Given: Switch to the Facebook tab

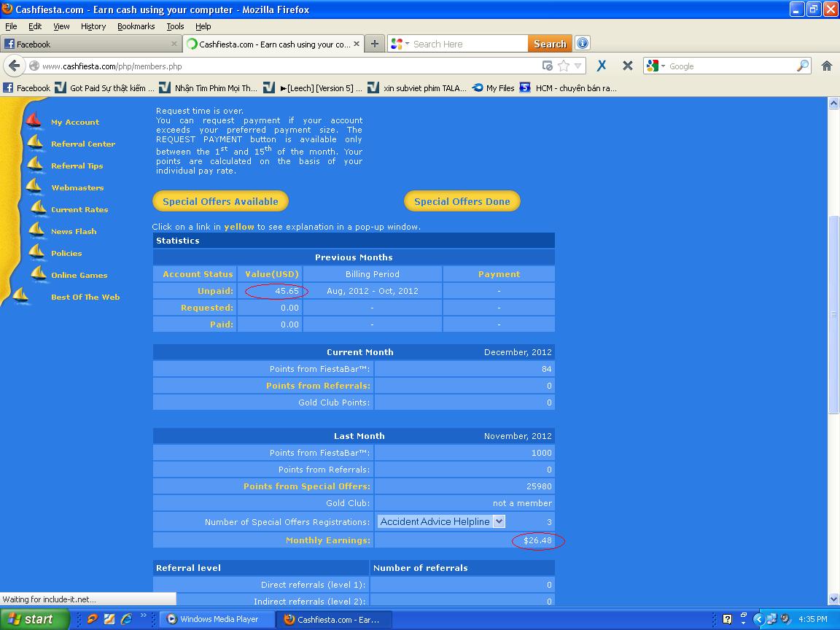Looking at the screenshot, I should [x=87, y=44].
